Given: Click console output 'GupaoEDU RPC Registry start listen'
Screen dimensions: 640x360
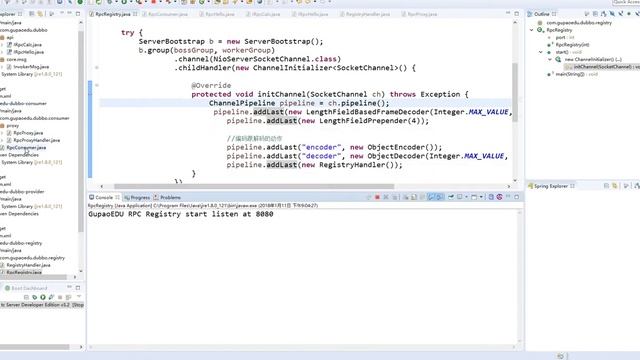Looking at the screenshot, I should pyautogui.click(x=181, y=214).
